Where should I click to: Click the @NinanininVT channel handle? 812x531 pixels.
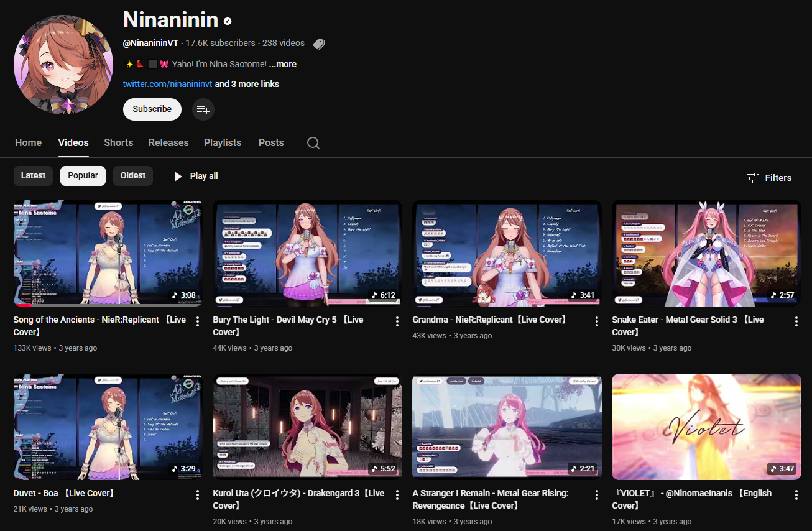point(150,44)
